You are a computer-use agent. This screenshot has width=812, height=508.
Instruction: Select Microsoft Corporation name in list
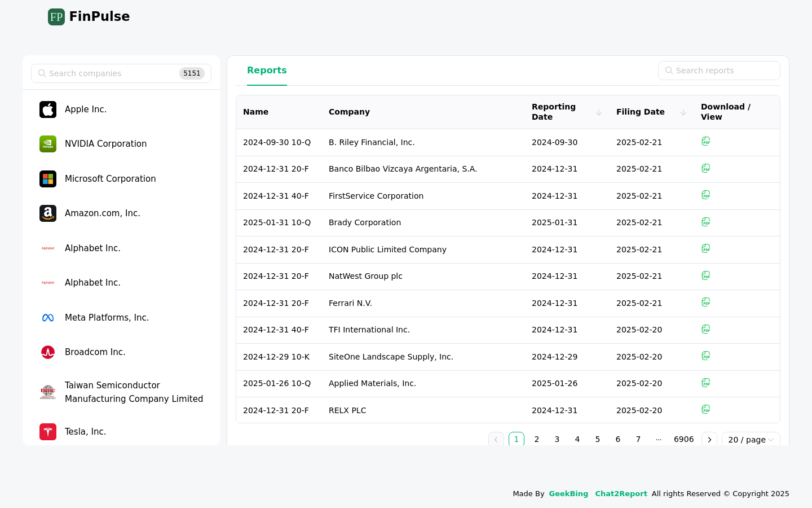(x=111, y=179)
